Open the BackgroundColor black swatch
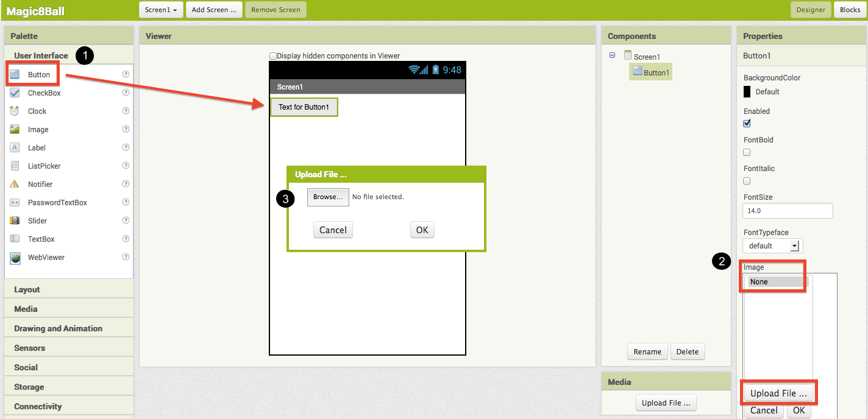 [747, 92]
